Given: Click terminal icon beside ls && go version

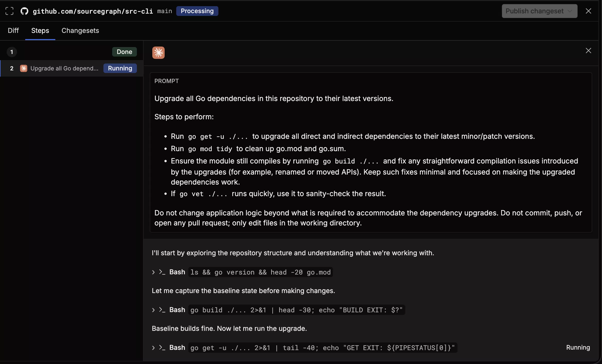Looking at the screenshot, I should click(x=162, y=272).
